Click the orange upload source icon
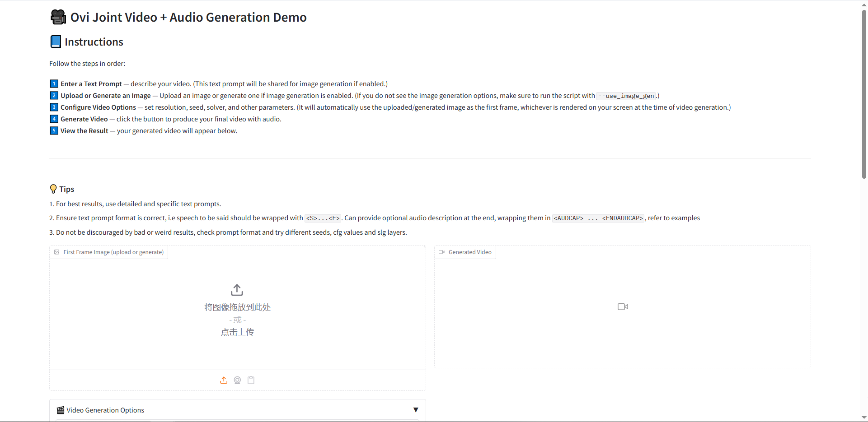868x422 pixels. pyautogui.click(x=224, y=380)
